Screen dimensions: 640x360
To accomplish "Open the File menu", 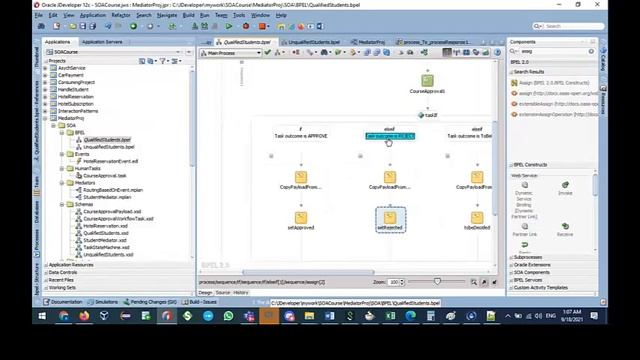I will 39,15.
